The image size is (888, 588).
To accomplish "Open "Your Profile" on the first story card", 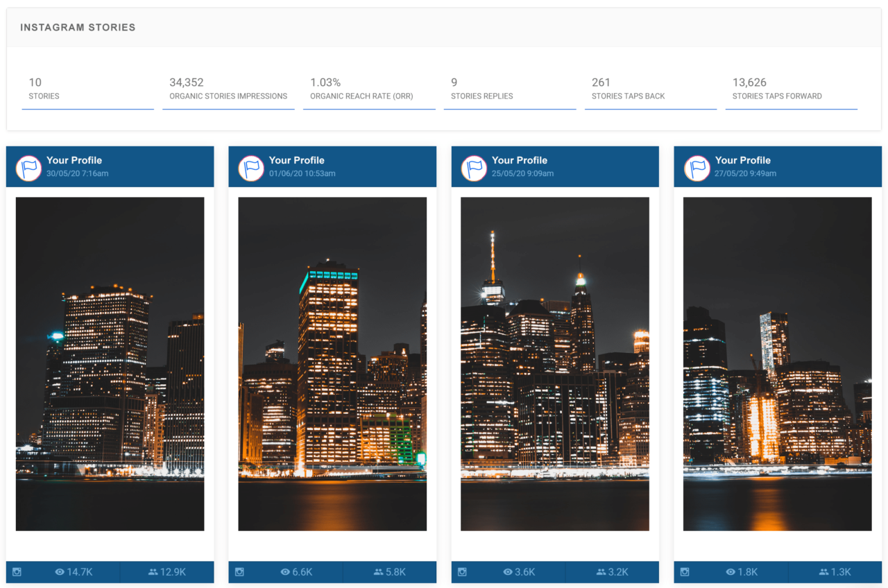I will pyautogui.click(x=74, y=160).
